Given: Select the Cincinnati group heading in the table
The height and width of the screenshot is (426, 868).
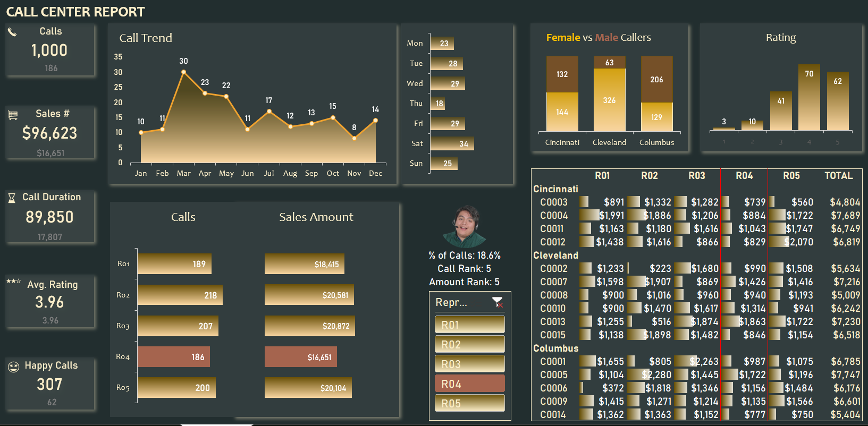Looking at the screenshot, I should pos(555,189).
